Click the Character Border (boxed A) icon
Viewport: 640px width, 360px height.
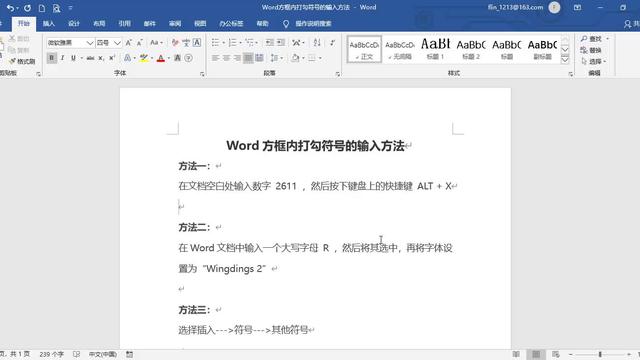(197, 42)
